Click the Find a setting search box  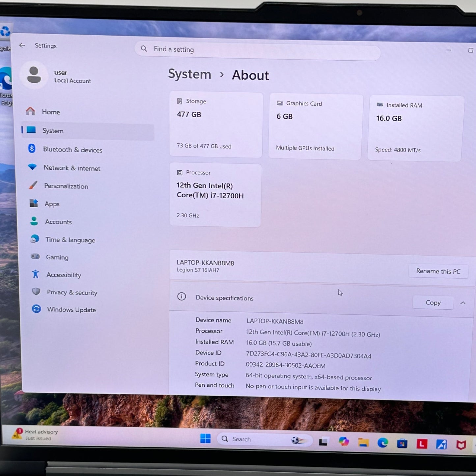tap(257, 50)
